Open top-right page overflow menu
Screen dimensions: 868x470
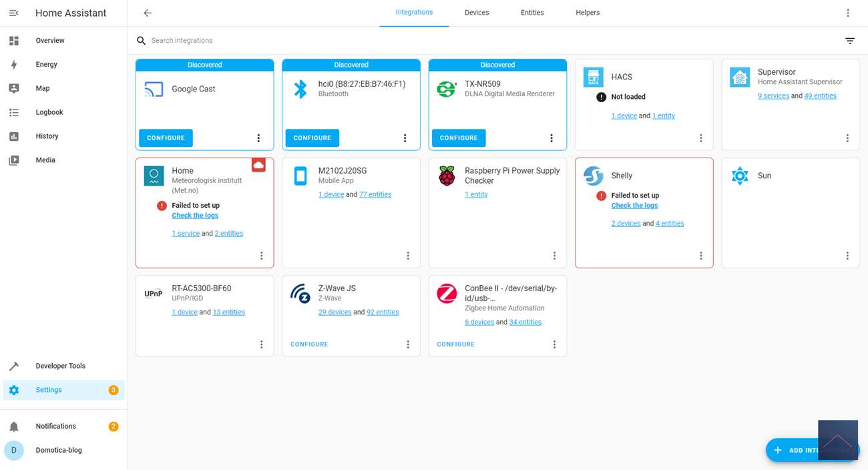click(x=847, y=13)
